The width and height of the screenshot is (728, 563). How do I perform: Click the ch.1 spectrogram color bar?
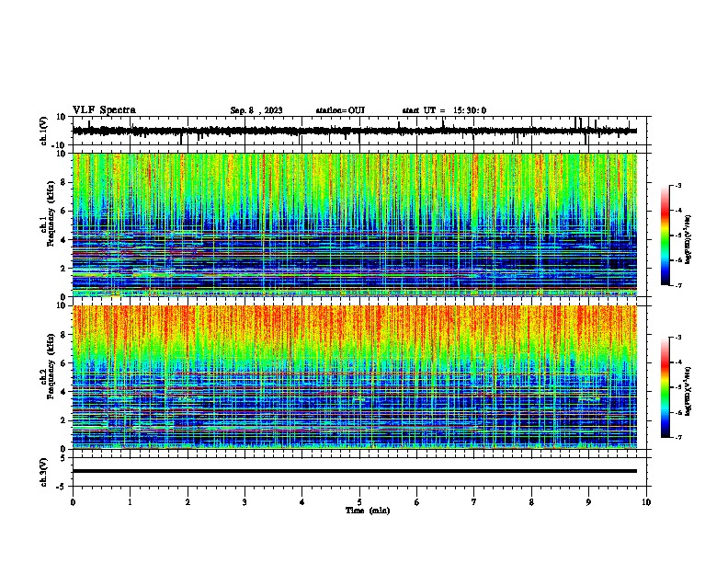[x=665, y=236]
